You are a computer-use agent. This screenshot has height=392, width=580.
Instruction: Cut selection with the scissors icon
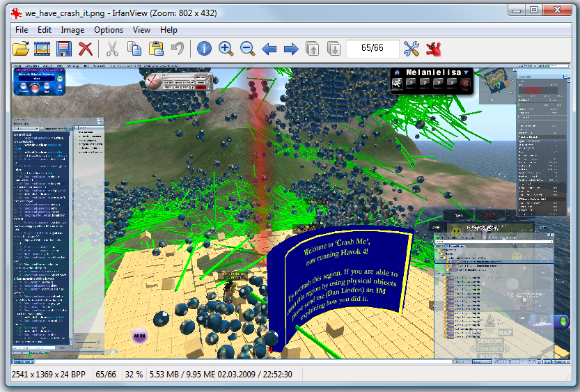112,49
